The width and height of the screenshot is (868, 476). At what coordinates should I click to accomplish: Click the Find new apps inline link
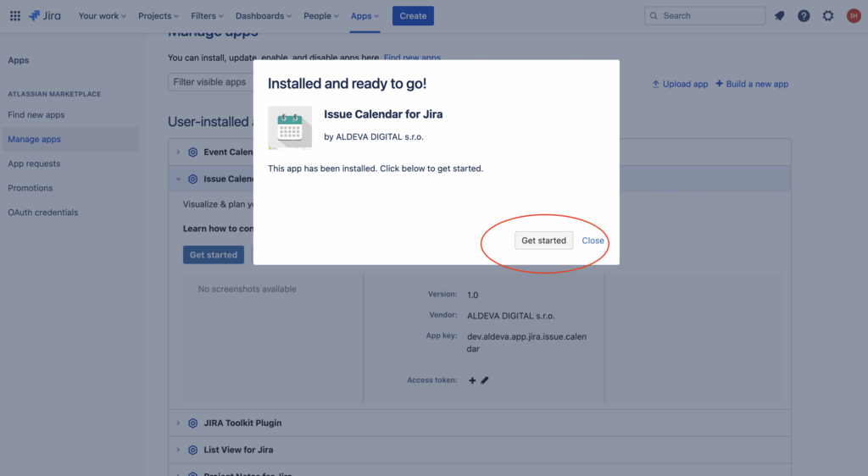413,57
